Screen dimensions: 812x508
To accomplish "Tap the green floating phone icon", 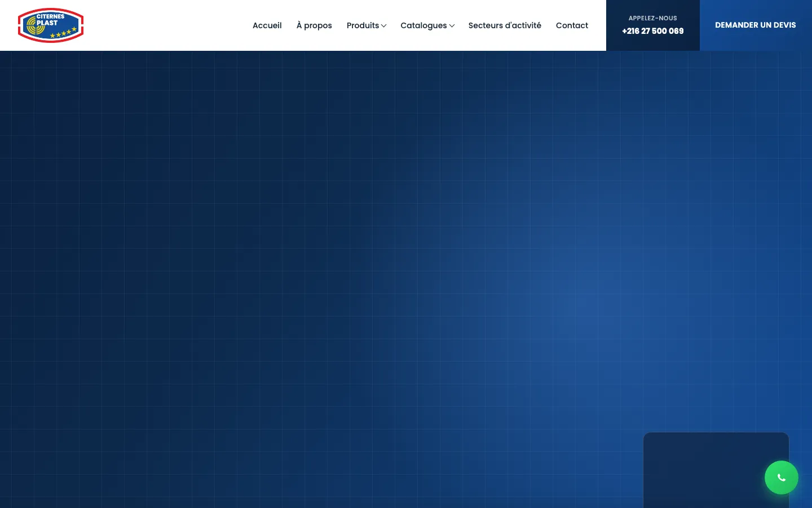I will tap(782, 478).
